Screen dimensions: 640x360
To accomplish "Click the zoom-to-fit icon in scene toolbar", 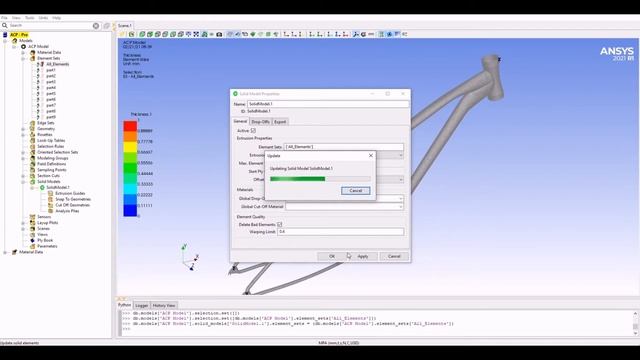I will point(196,34).
